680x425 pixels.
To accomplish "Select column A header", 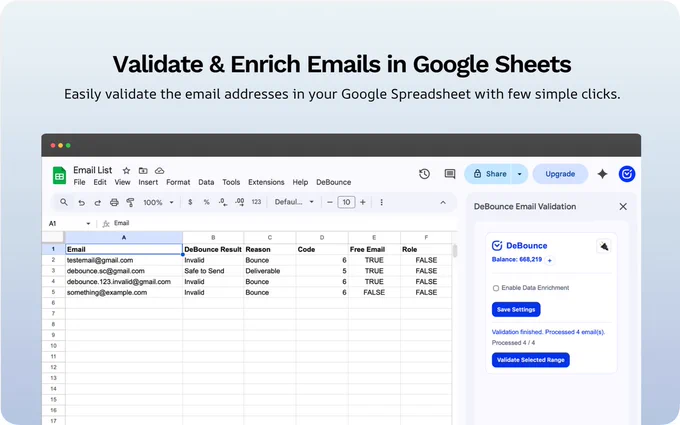I will (124, 237).
